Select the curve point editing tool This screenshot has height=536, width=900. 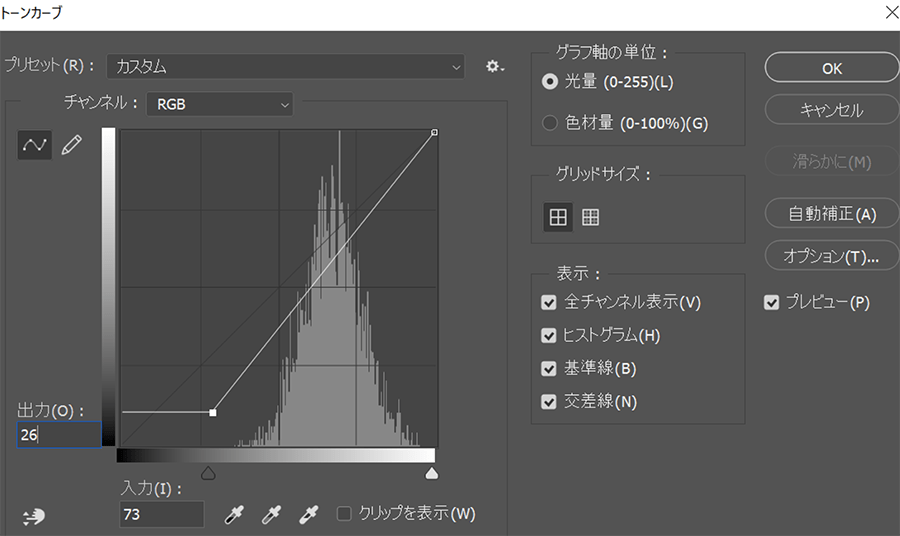click(34, 145)
